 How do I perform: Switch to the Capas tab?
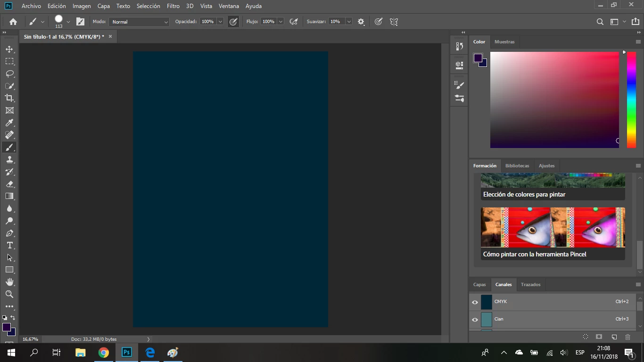click(x=479, y=285)
